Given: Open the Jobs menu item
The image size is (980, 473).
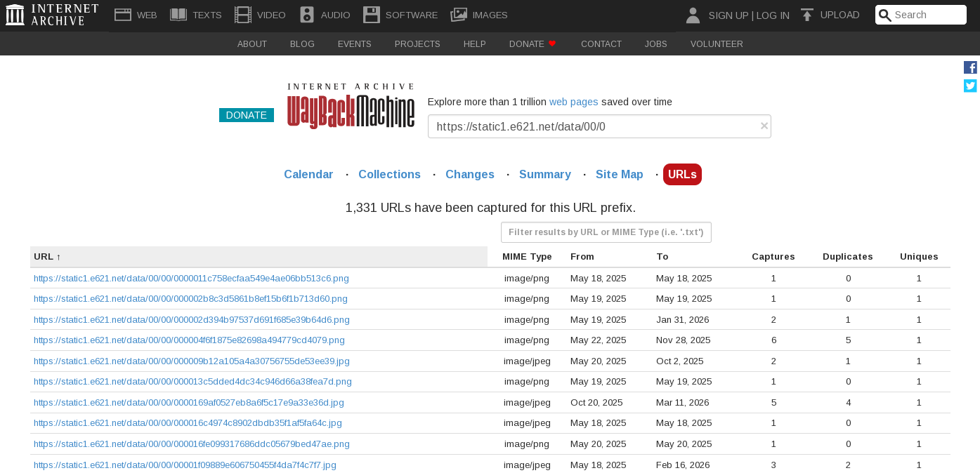Looking at the screenshot, I should click(x=656, y=44).
